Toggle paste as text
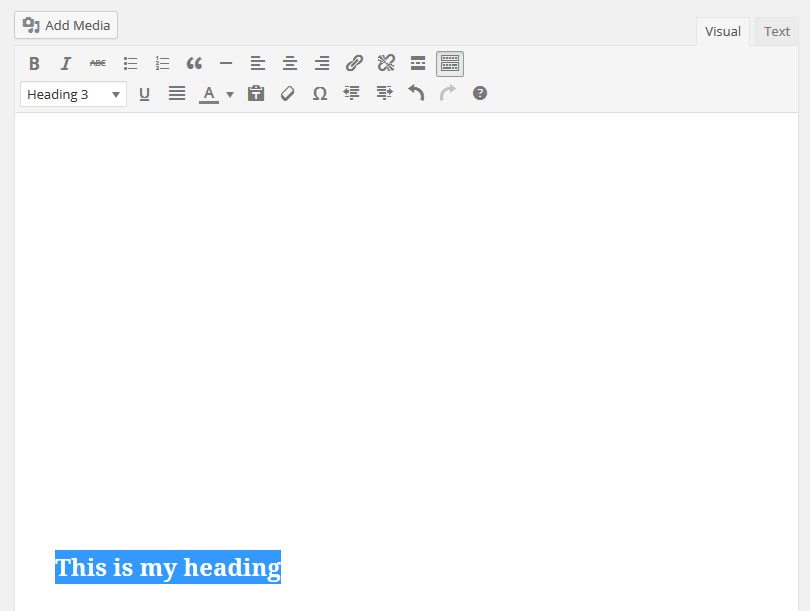The height and width of the screenshot is (611, 810). tap(256, 93)
